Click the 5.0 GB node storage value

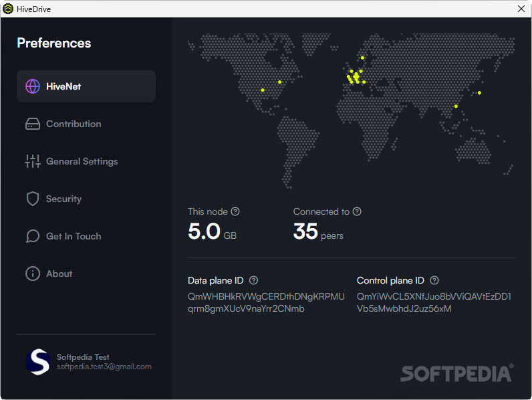212,231
